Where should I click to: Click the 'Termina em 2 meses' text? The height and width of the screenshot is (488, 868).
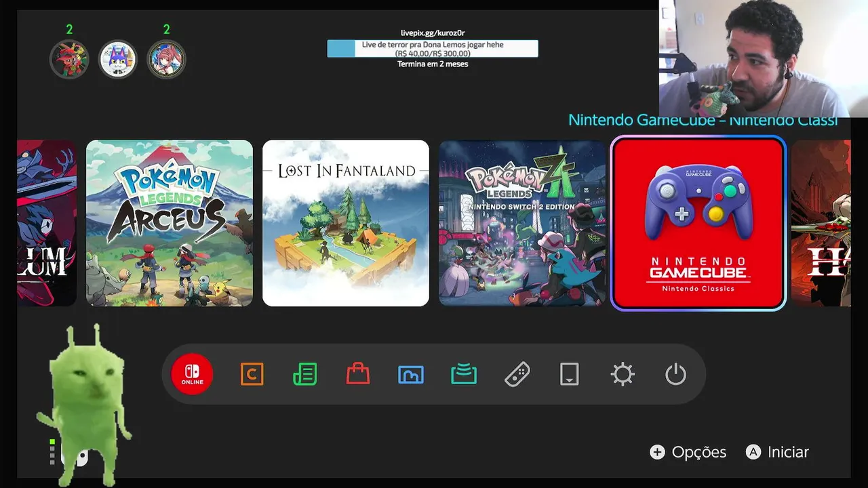pos(433,64)
